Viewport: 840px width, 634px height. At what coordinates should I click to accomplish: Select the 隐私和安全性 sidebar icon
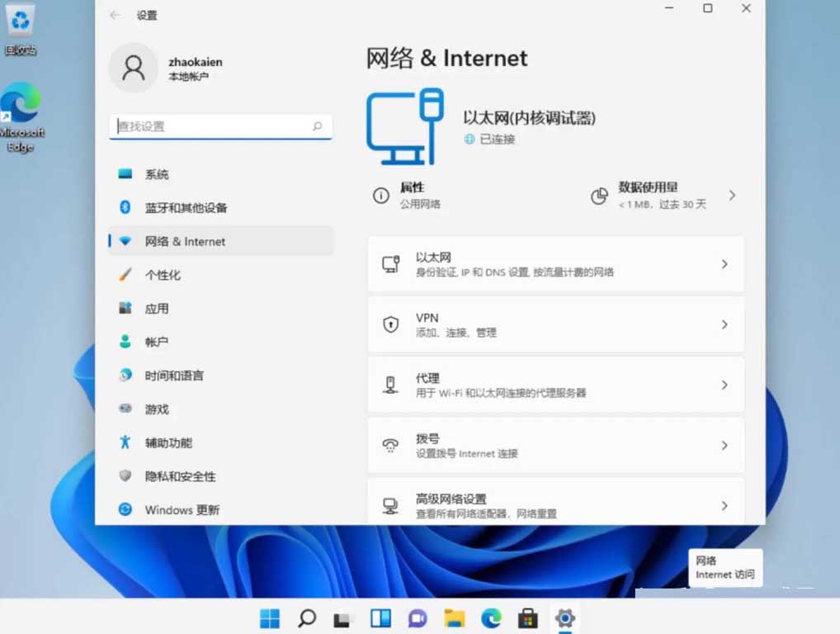[125, 476]
